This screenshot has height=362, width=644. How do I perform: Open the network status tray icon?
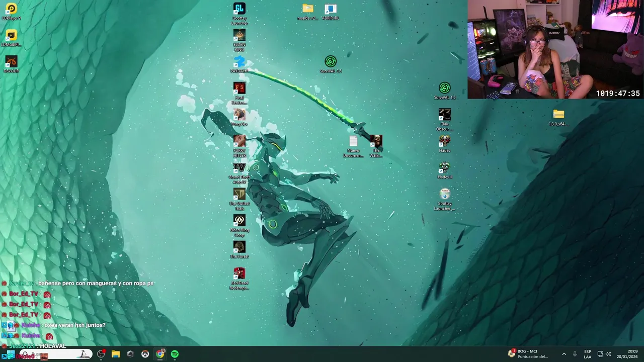tap(600, 354)
